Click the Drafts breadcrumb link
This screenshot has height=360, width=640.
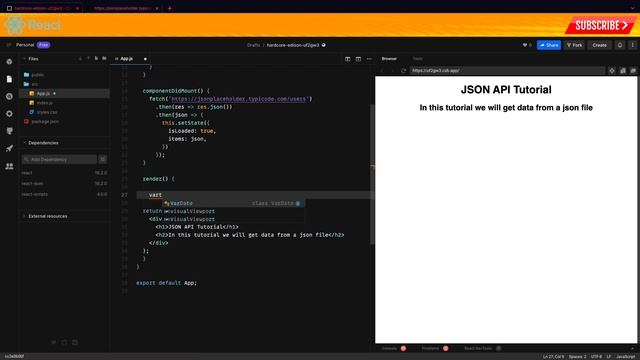[x=253, y=45]
